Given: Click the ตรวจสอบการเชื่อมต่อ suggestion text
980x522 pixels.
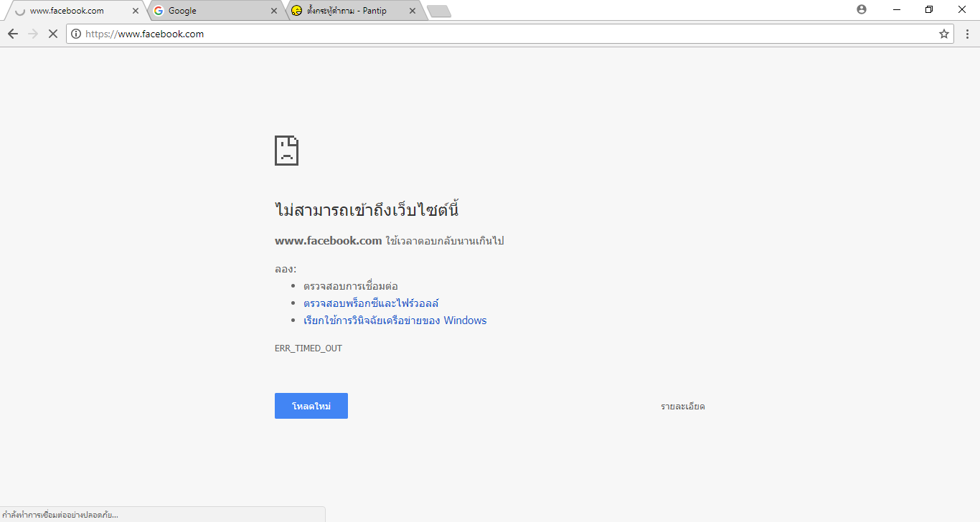Looking at the screenshot, I should (351, 286).
